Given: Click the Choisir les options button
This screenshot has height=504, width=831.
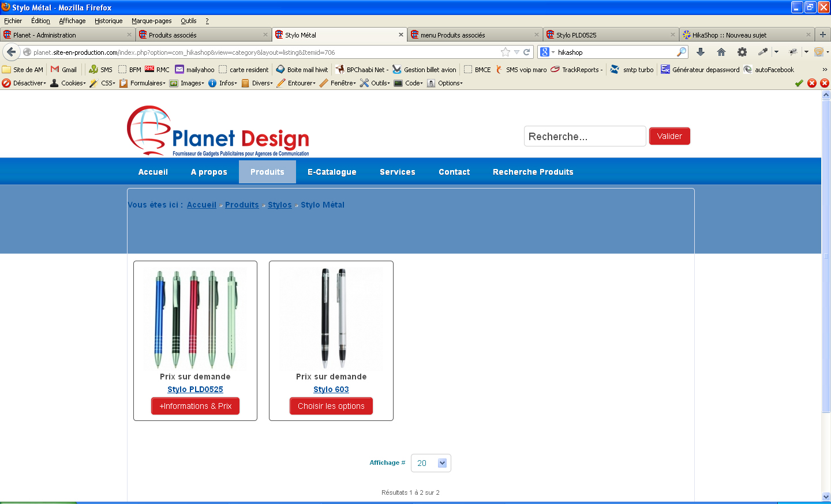Looking at the screenshot, I should point(331,406).
